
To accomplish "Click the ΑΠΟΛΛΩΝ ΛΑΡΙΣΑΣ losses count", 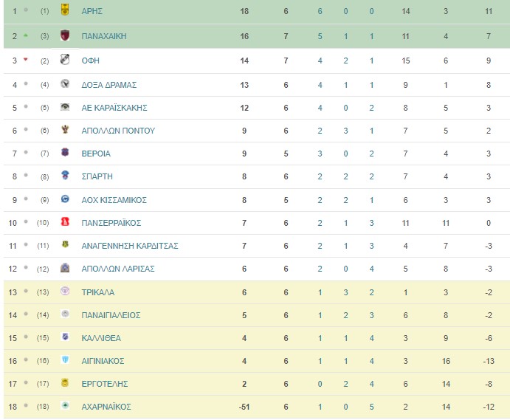I will 371,269.
